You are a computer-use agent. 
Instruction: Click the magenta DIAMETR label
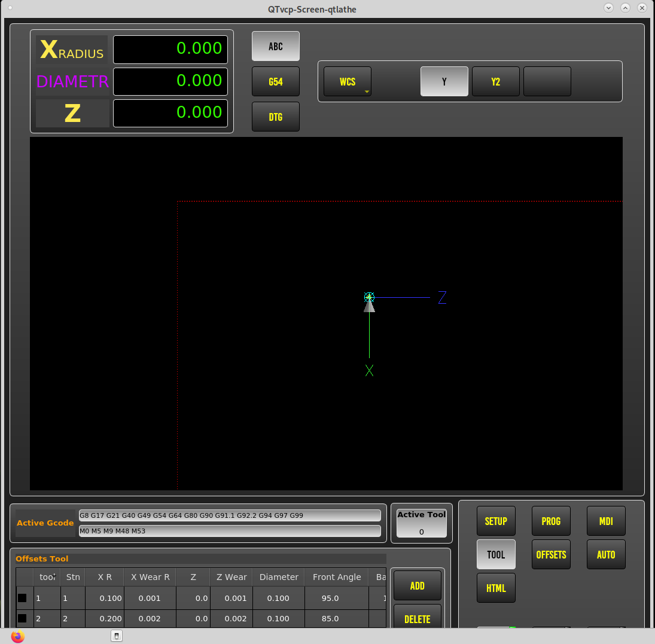[x=73, y=81]
